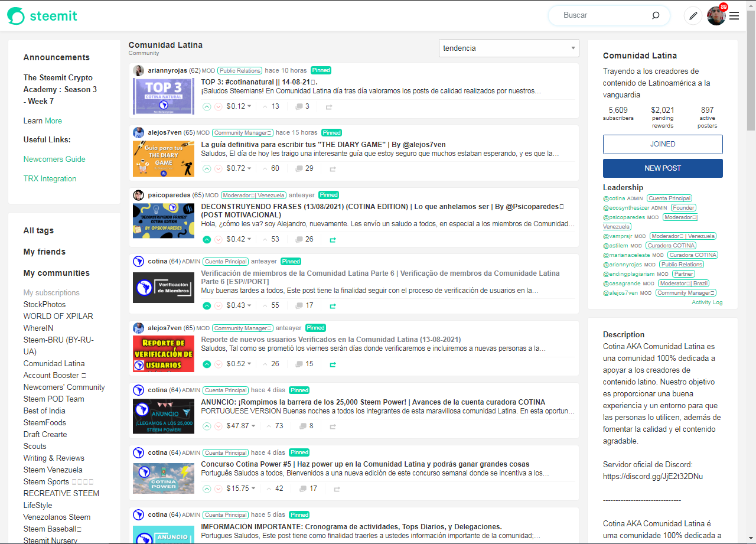Upvote the TOP 3 #cotinanatural post
The height and width of the screenshot is (544, 756).
tap(207, 106)
